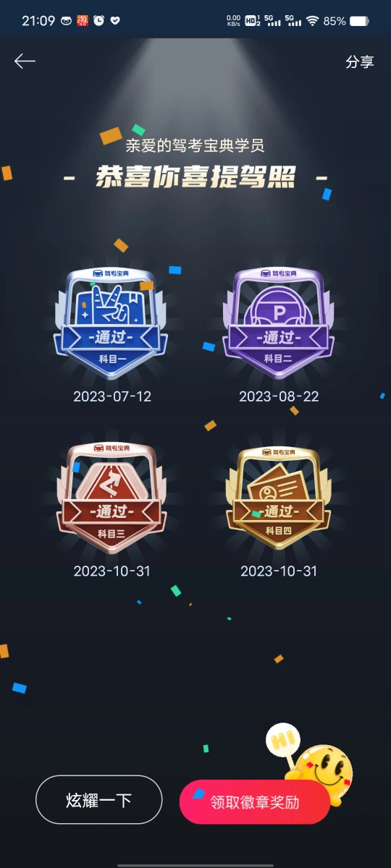
Task: Tap the 领取徽章奖励 button
Action: pos(255,802)
